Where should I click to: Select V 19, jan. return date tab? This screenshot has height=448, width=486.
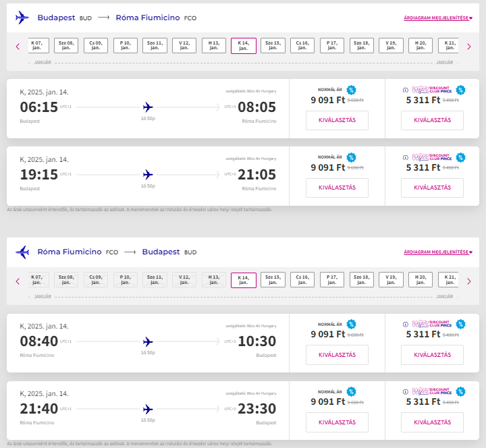(391, 281)
